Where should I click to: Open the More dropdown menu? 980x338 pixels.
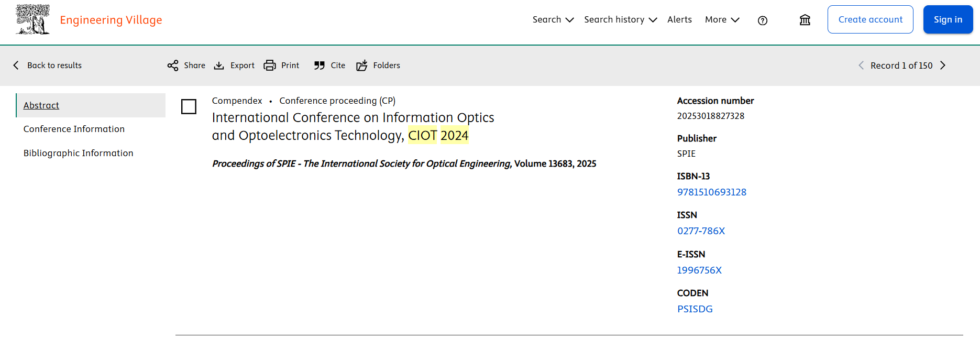click(x=722, y=20)
